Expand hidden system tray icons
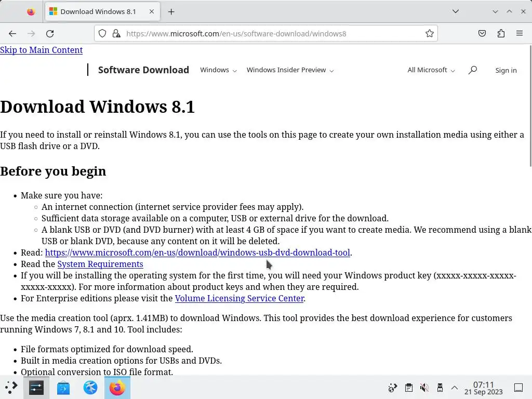 point(455,388)
